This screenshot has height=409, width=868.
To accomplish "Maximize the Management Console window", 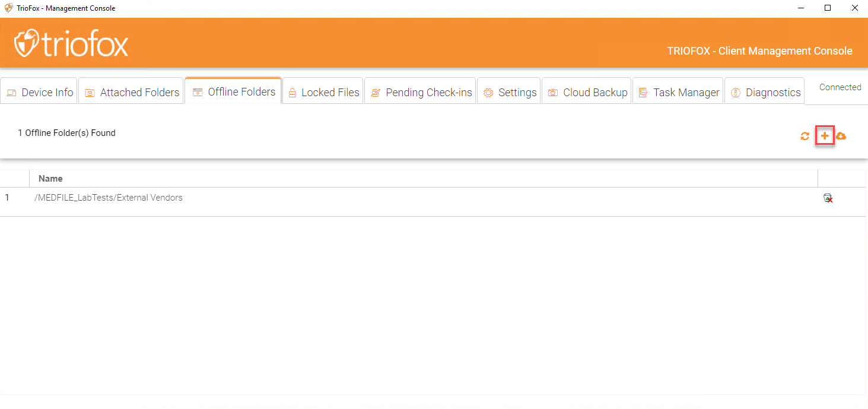I will pos(828,8).
